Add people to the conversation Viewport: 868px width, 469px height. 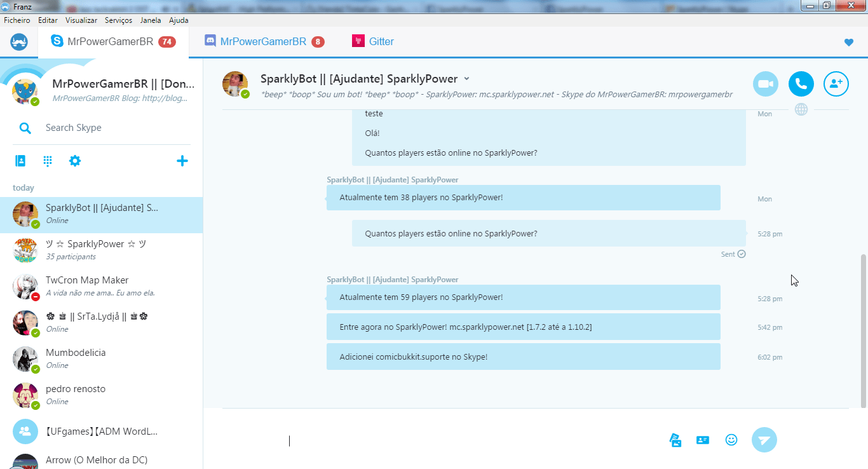pyautogui.click(x=836, y=84)
